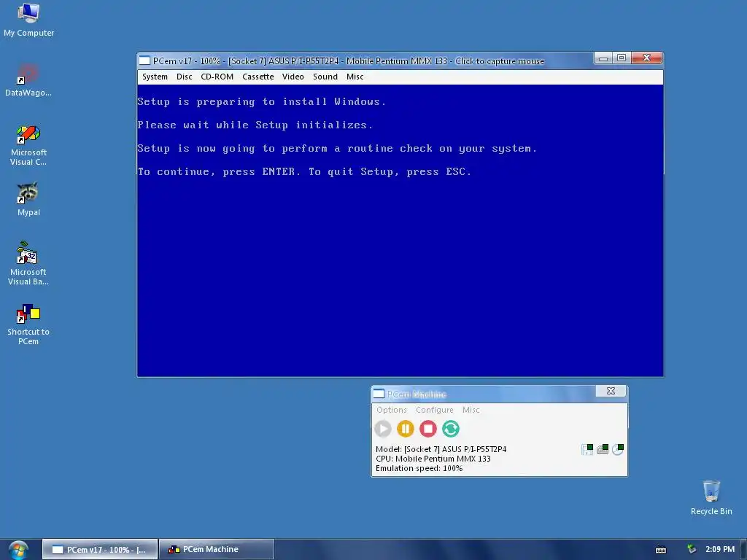This screenshot has height=560, width=747.
Task: Switch to PCem Machine taskbar button
Action: pos(217,550)
